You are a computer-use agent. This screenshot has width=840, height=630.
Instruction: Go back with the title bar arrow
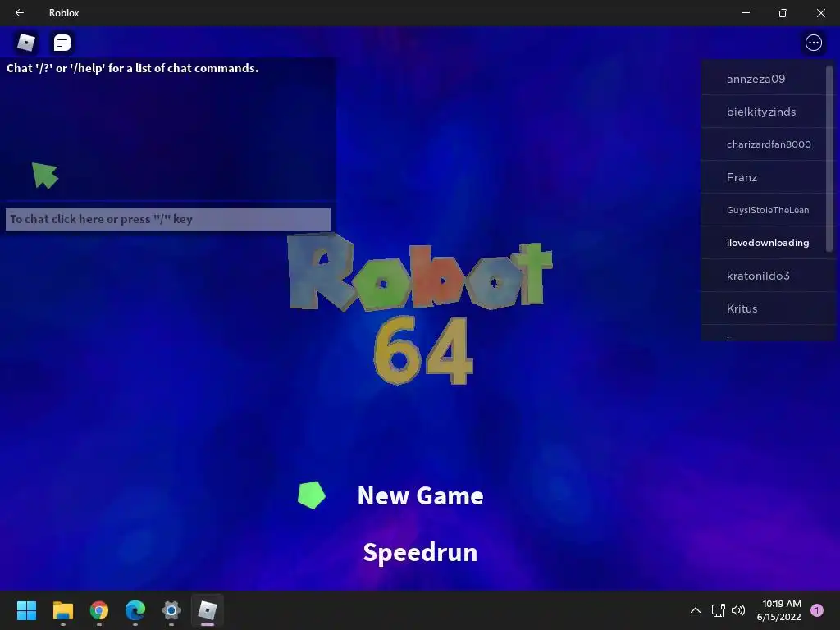[x=20, y=13]
